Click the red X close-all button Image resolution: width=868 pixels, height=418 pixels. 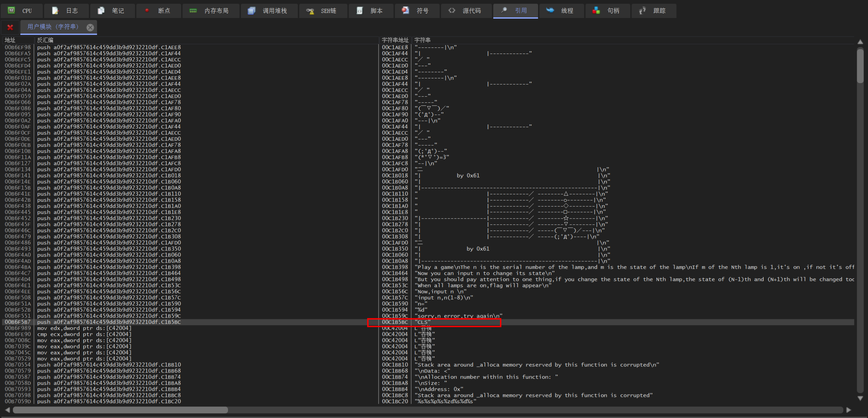(10, 27)
